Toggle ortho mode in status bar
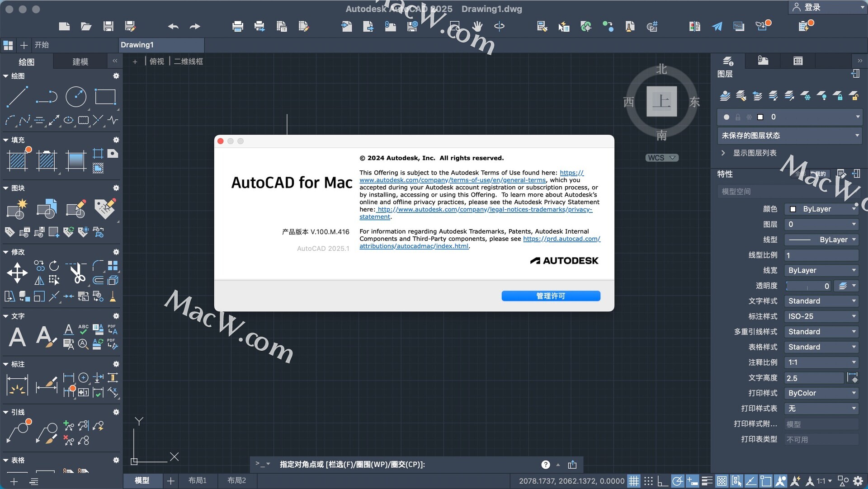Viewport: 868px width, 489px height. [x=663, y=481]
